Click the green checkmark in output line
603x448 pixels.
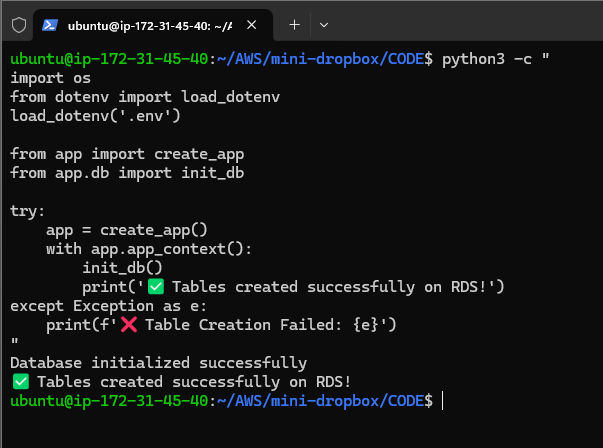[19, 381]
